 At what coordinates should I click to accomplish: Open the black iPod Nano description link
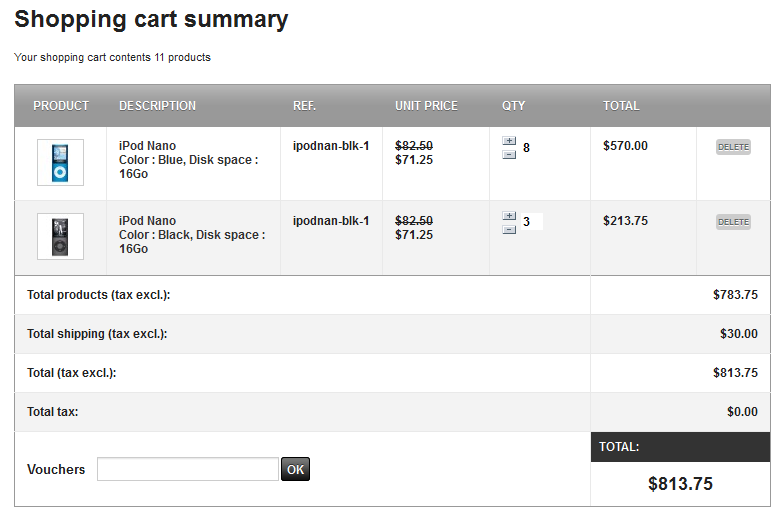tap(147, 221)
